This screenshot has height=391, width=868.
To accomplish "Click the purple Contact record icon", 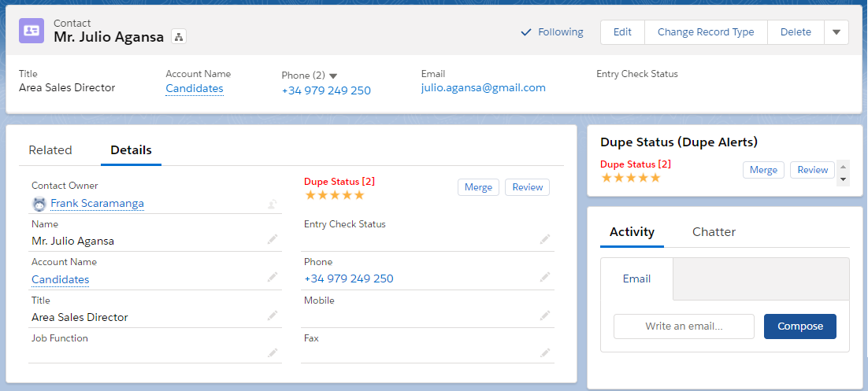I will coord(32,31).
